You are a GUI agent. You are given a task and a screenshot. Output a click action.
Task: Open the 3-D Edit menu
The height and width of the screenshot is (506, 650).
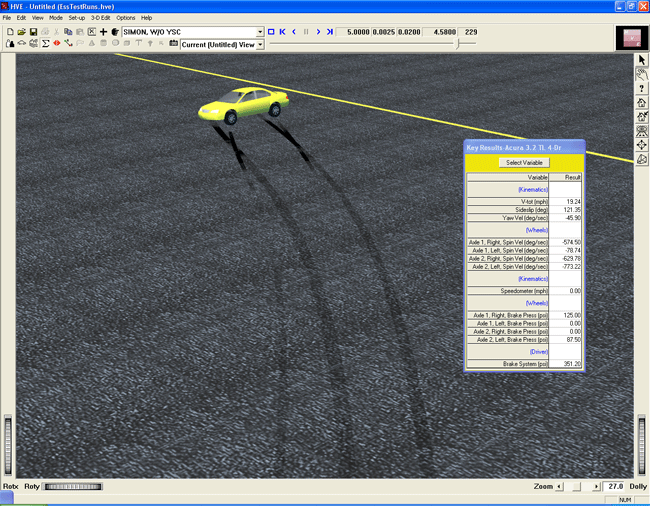click(x=101, y=18)
